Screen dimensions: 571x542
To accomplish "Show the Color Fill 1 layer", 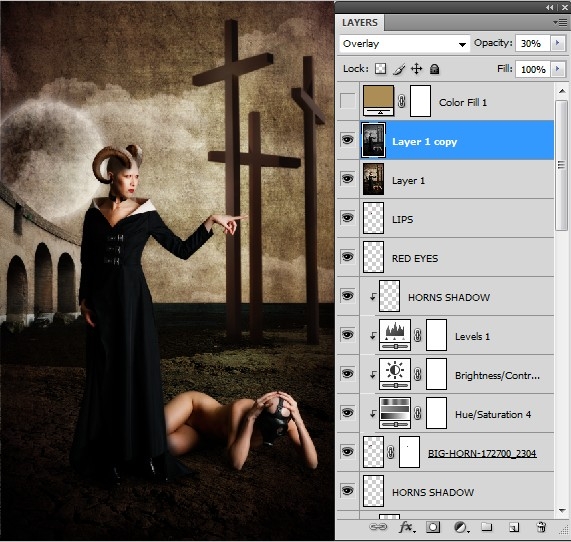I will [347, 101].
